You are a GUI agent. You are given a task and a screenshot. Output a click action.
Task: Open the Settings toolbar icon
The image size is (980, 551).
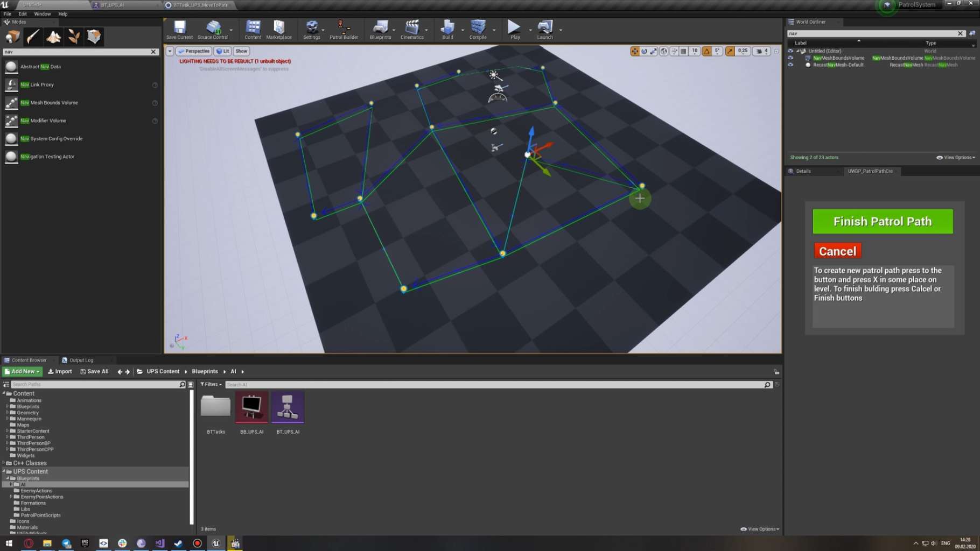[311, 30]
